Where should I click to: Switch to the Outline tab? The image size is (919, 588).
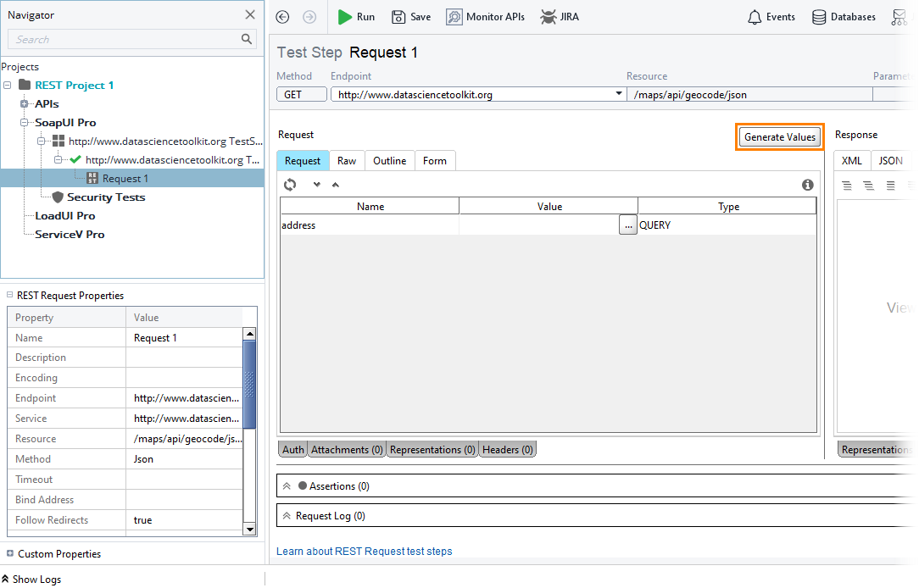390,160
